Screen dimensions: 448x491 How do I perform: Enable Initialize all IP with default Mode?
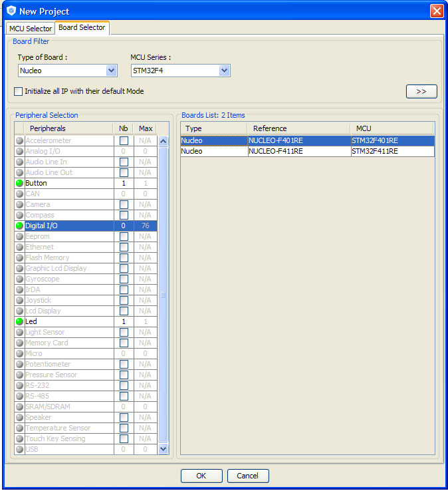19,91
